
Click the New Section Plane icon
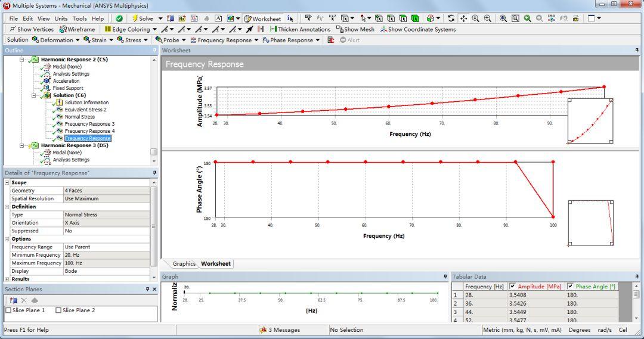coord(13,300)
